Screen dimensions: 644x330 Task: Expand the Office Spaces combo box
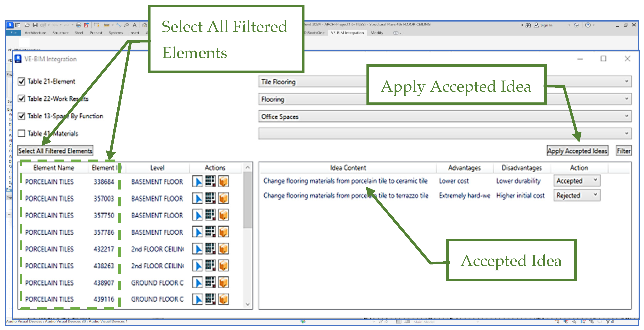point(626,116)
